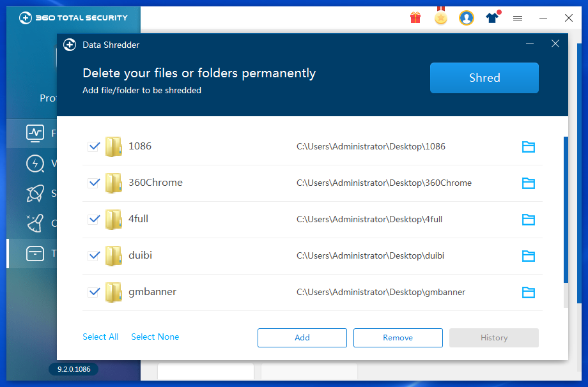Select the 360Chrome folder name
Screen dimensions: 588x387
[155, 183]
